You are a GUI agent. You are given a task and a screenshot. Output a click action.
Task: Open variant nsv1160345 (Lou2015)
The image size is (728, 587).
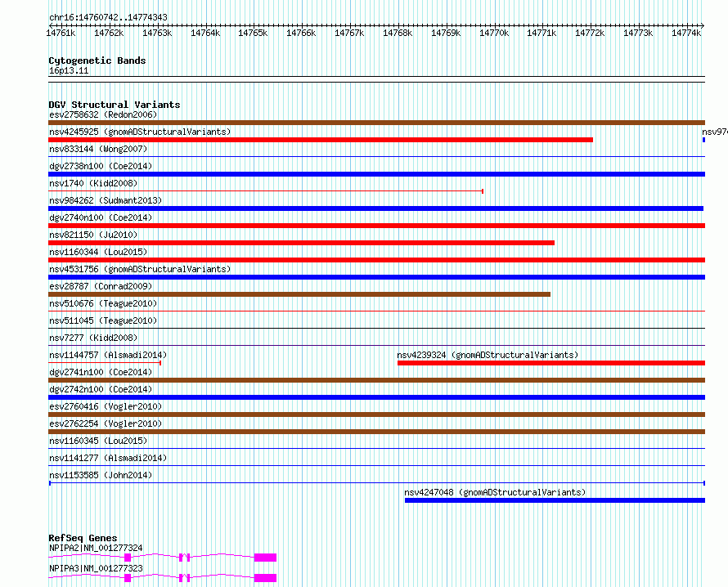click(98, 441)
